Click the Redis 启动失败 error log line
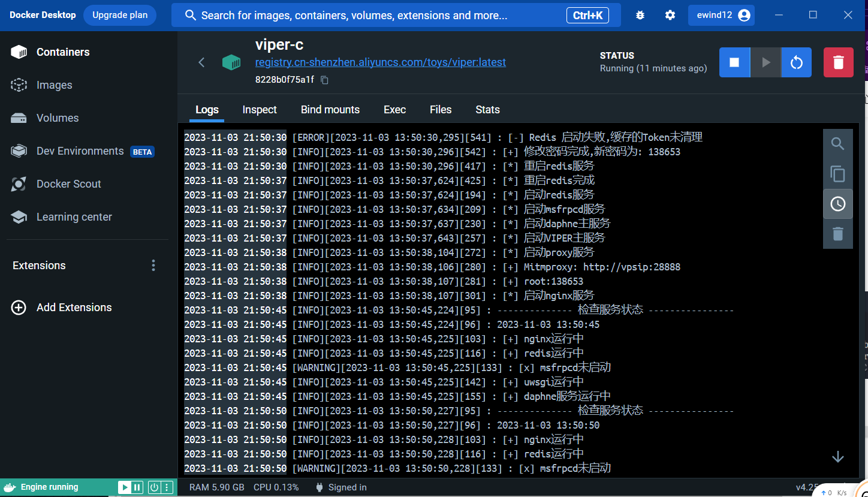The width and height of the screenshot is (868, 497). tap(443, 137)
